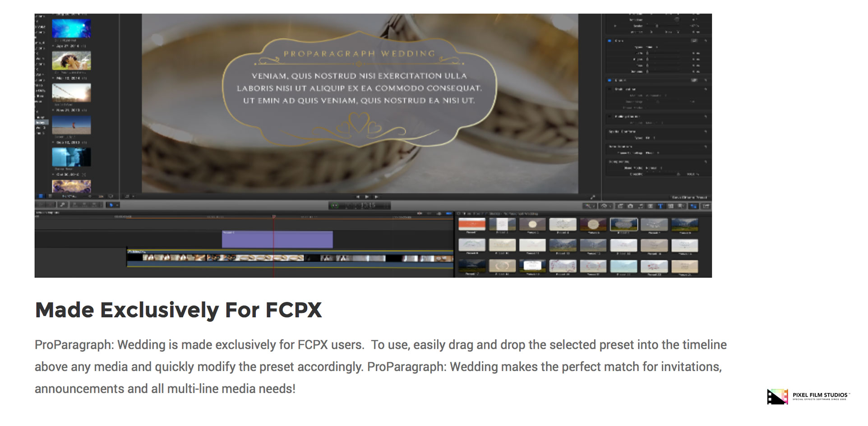Choose the Select arrow tool
Screen dimensions: 868x426
click(111, 205)
